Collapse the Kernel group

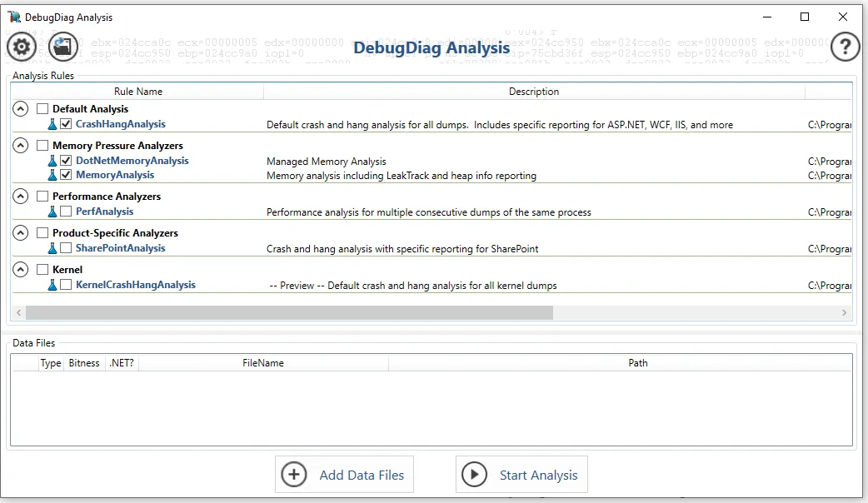pyautogui.click(x=21, y=270)
